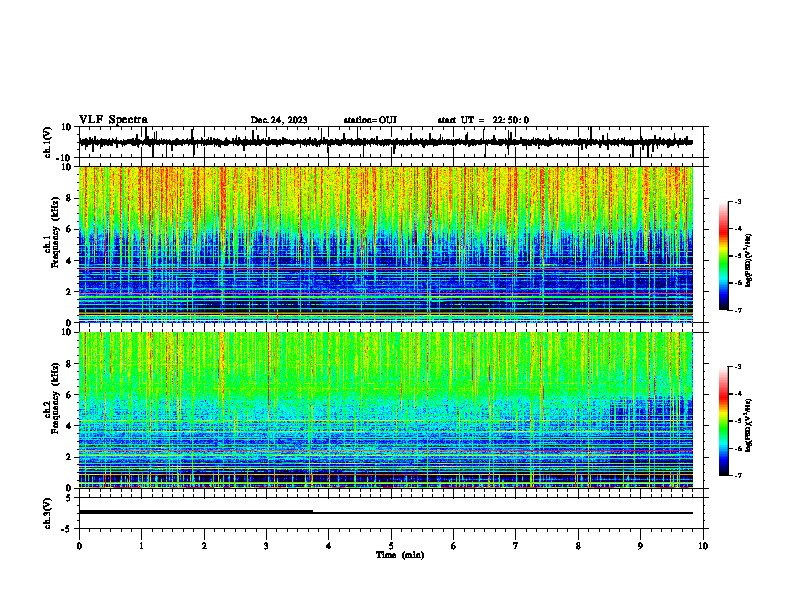Click the time axis tick label "0"
The height and width of the screenshot is (612, 792).
(x=79, y=546)
